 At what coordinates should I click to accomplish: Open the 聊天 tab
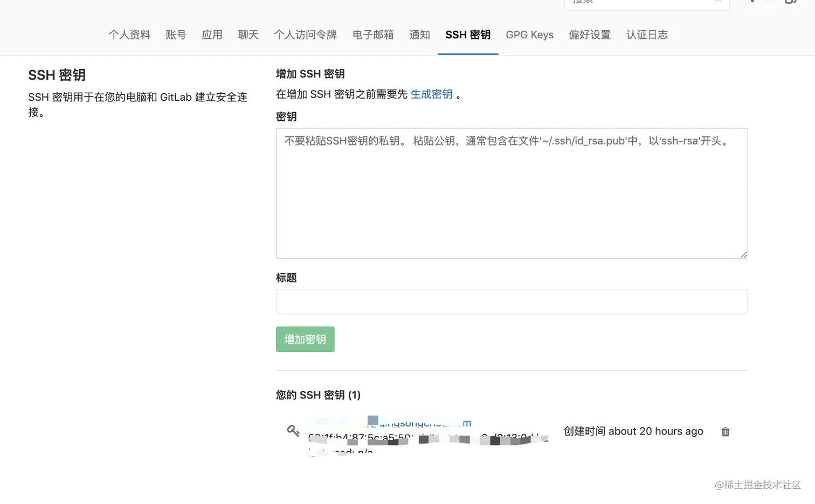248,34
